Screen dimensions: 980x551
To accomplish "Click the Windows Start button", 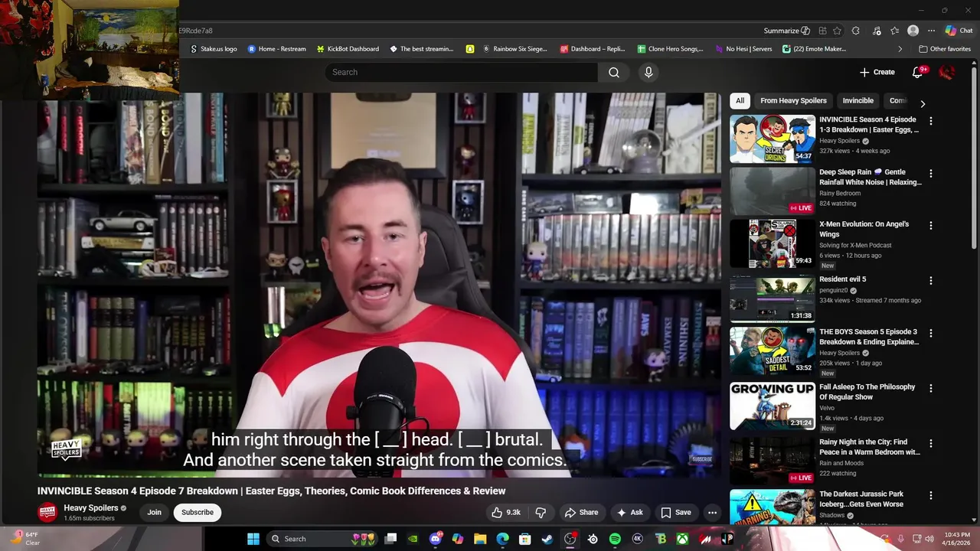I will pyautogui.click(x=253, y=539).
